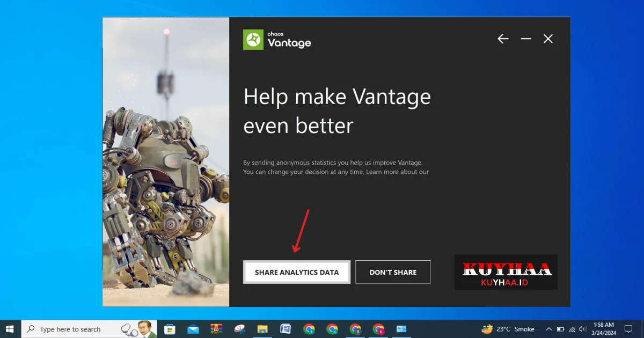Image resolution: width=644 pixels, height=338 pixels.
Task: Open the Mail app from the taskbar
Action: tap(193, 329)
